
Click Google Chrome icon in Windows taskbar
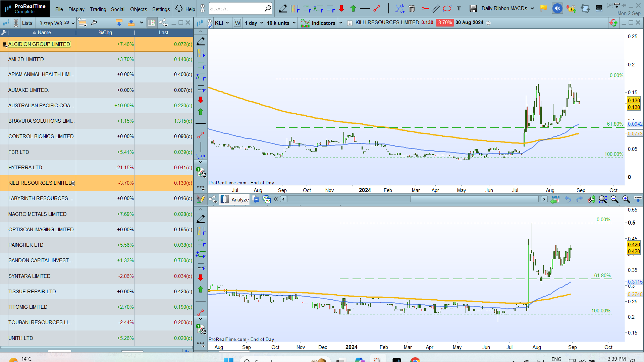pos(415,360)
